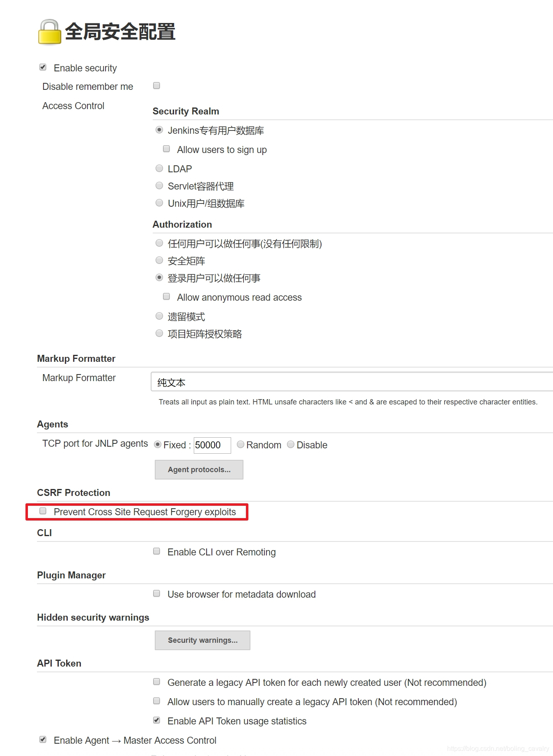Click the Plugin Manager heading
This screenshot has width=553, height=756.
(x=71, y=575)
